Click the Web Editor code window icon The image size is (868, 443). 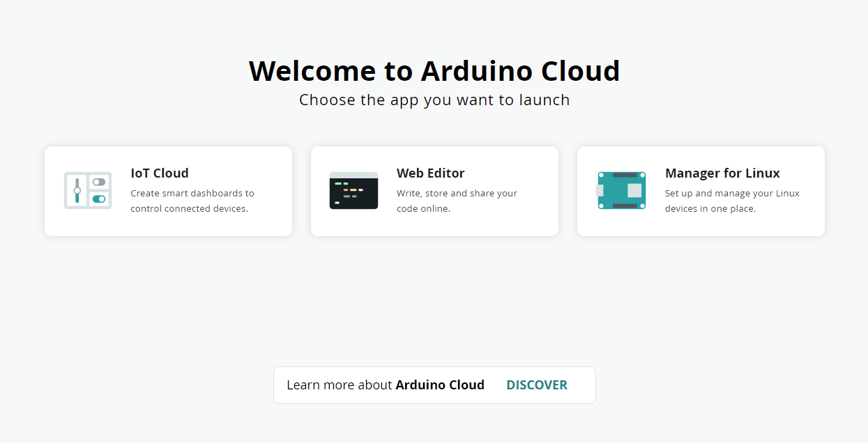tap(353, 190)
